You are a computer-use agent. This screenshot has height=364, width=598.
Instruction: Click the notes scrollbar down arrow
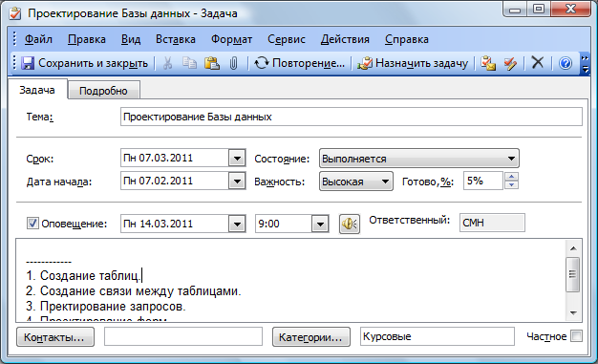click(573, 312)
